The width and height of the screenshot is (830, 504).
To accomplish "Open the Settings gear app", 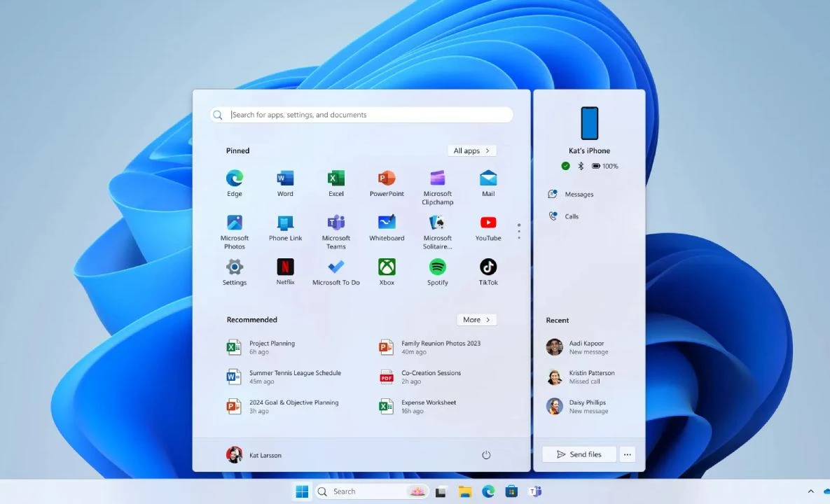I will click(235, 272).
